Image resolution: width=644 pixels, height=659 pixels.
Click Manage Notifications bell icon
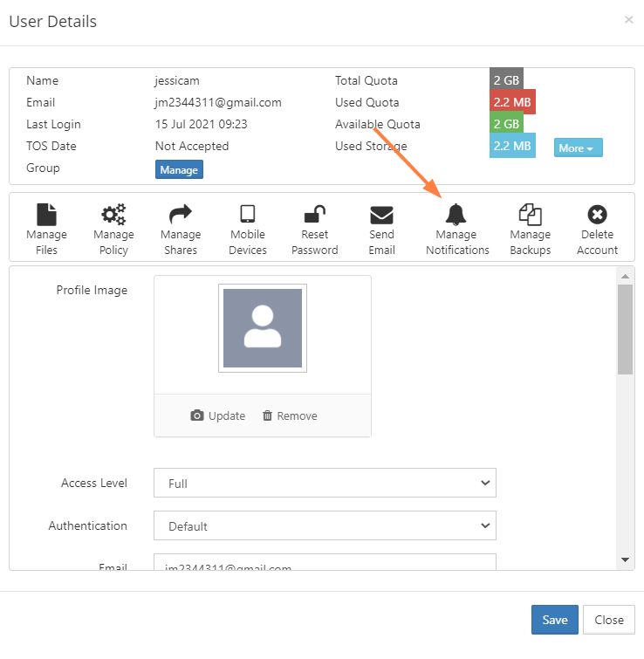coord(456,215)
